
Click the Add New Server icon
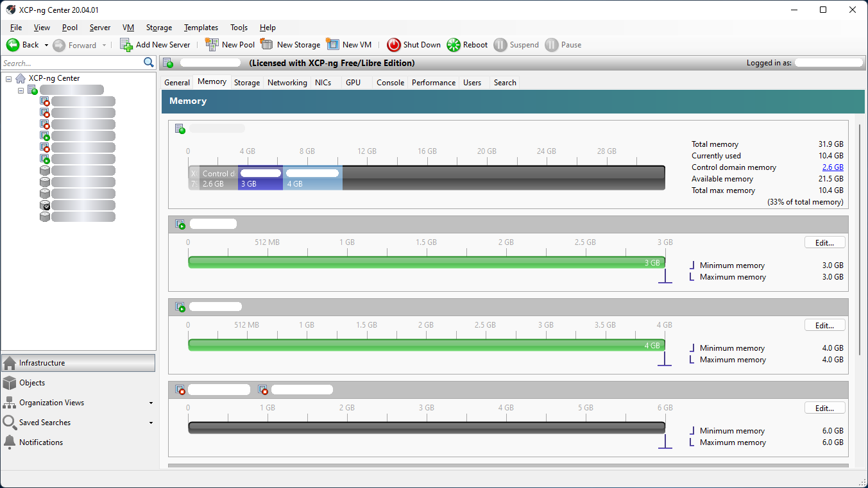click(126, 45)
